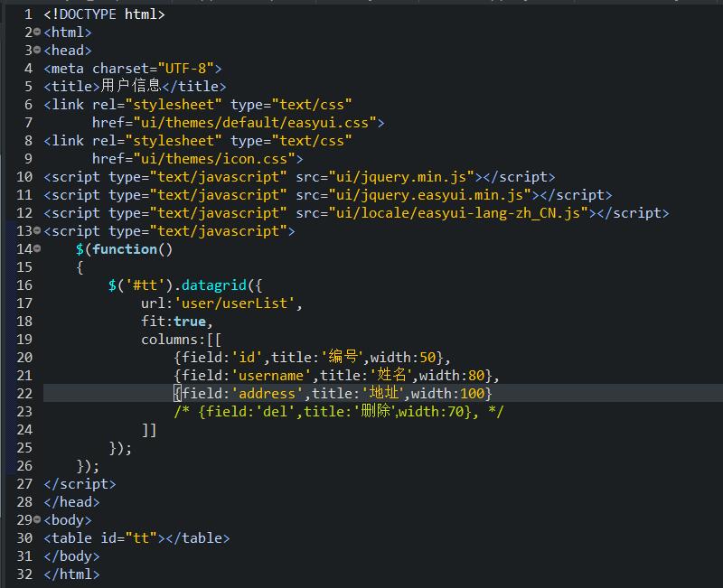
Task: Click the true value after fit
Action: (x=190, y=322)
